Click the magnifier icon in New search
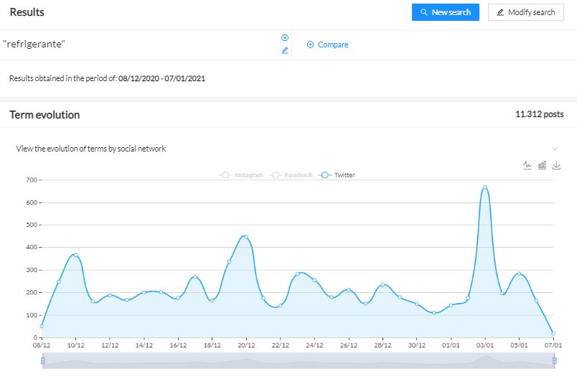This screenshot has width=577, height=392. click(424, 12)
